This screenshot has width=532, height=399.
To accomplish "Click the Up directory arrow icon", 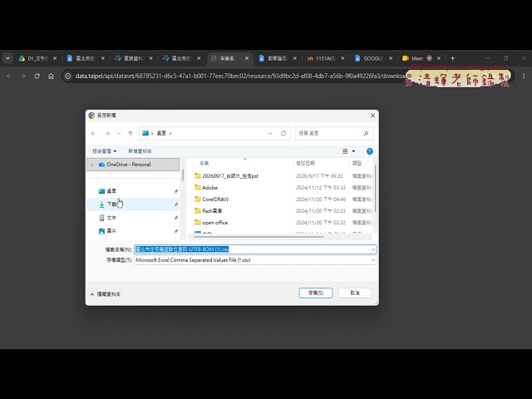I will coord(131,134).
